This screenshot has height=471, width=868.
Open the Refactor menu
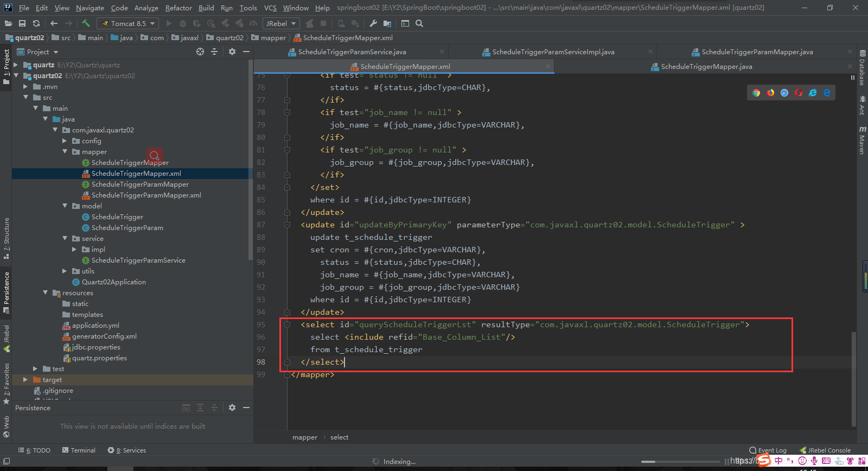(x=178, y=8)
